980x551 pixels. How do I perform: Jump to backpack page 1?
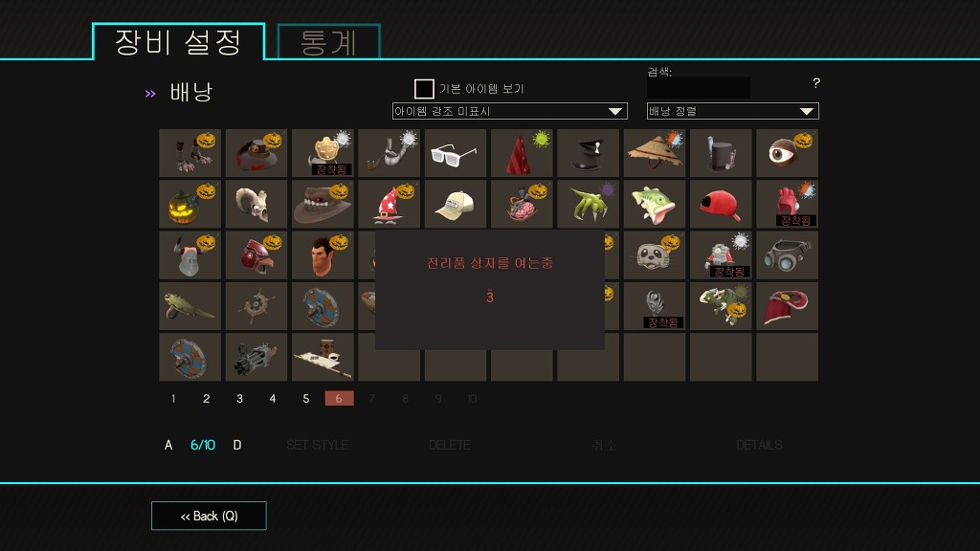[x=173, y=399]
